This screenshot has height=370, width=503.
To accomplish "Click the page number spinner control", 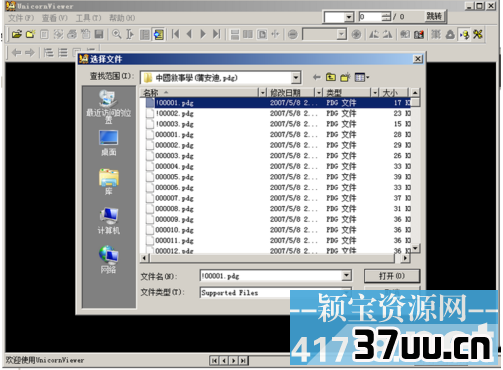I will coord(386,16).
